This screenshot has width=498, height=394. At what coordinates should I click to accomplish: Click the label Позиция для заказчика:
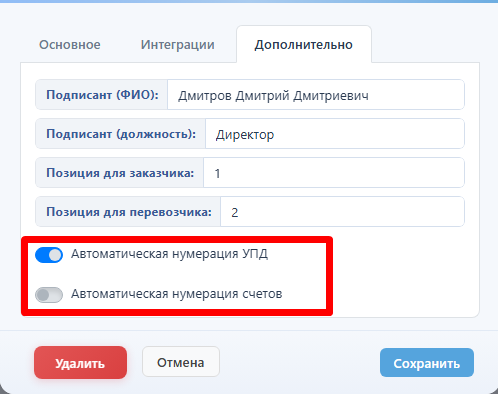(x=120, y=173)
